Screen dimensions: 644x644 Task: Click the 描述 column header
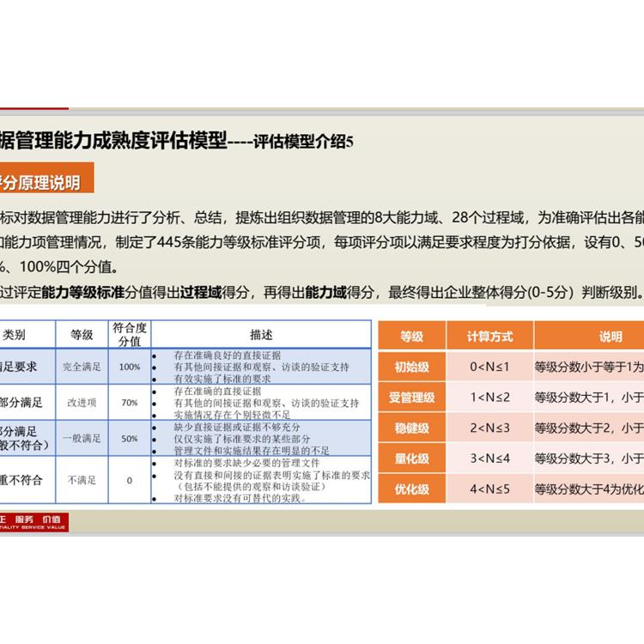(x=261, y=335)
